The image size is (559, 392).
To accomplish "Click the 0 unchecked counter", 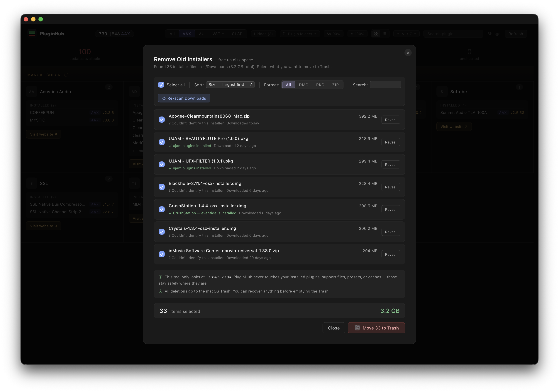I will pos(469,55).
